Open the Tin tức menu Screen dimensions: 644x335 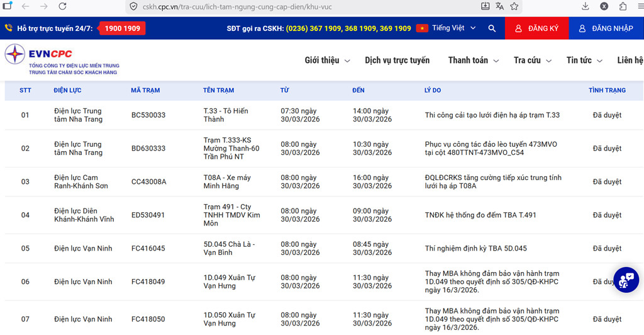584,60
